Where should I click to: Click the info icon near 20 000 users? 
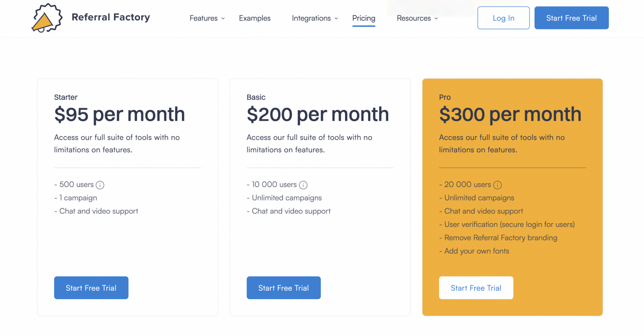point(497,185)
